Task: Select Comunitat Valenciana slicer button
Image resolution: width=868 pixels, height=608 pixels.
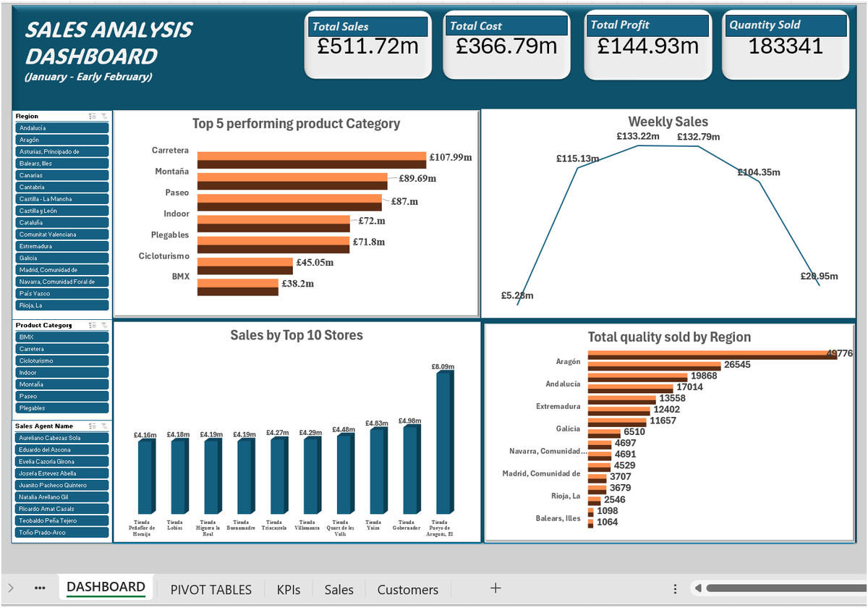Action: click(61, 235)
